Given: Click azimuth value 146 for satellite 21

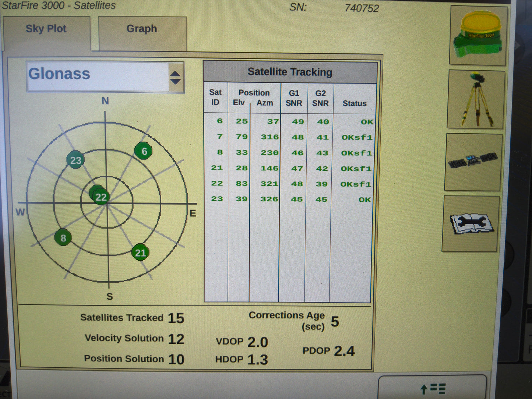Looking at the screenshot, I should coord(269,168).
